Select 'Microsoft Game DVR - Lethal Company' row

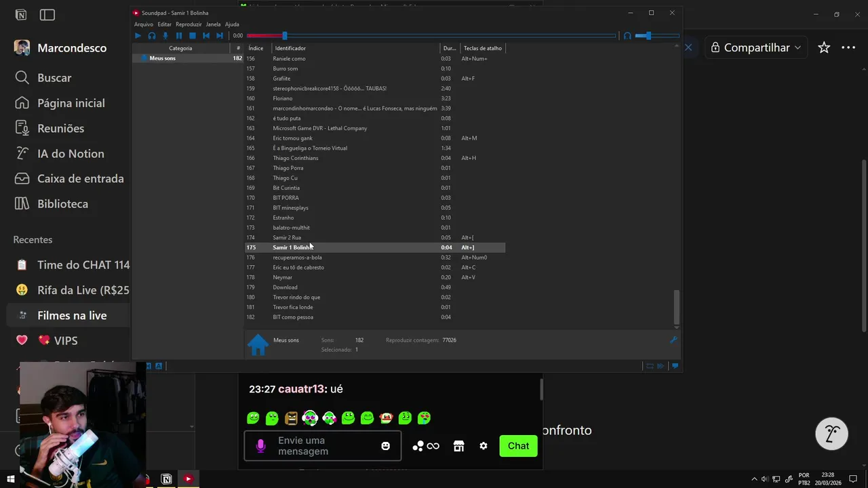(375, 128)
